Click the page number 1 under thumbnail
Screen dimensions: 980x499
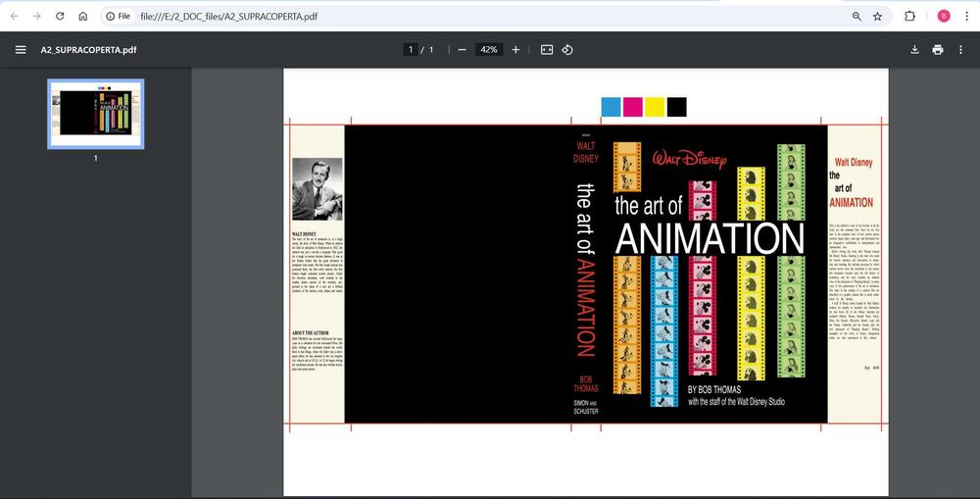coord(96,158)
